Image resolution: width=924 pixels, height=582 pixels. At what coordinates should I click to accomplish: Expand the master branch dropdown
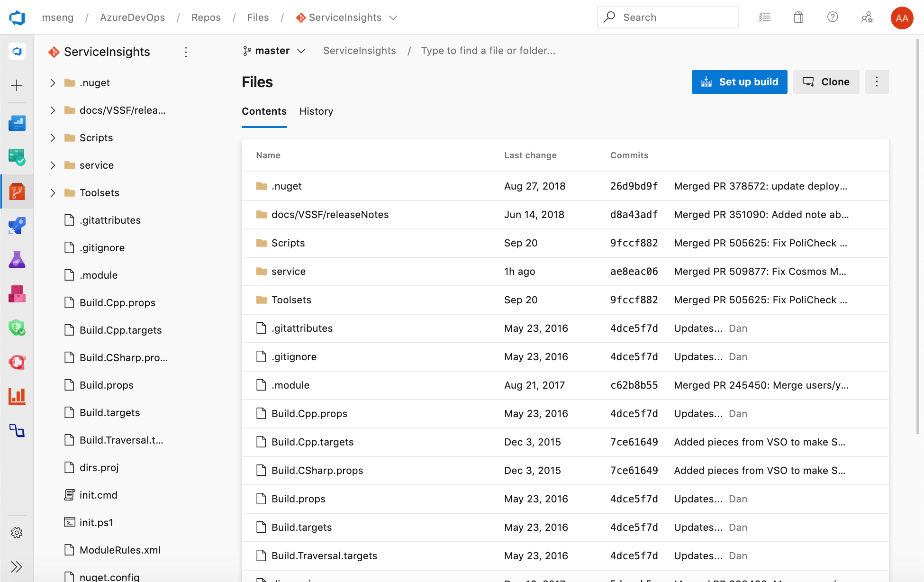point(273,50)
